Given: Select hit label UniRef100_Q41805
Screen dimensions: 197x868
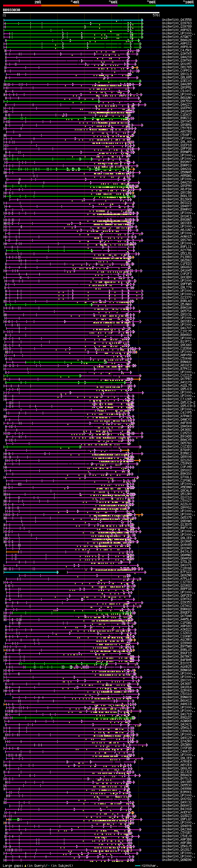Looking at the screenshot, I should (x=177, y=111).
